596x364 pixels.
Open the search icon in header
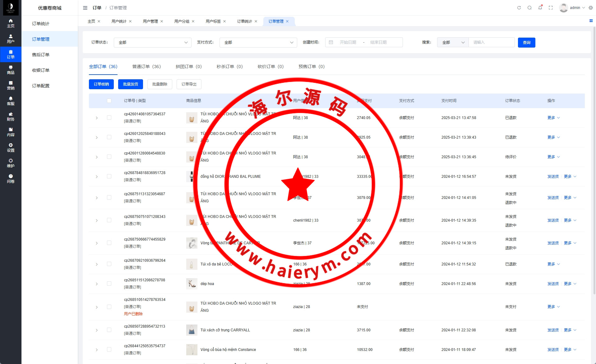(x=529, y=8)
